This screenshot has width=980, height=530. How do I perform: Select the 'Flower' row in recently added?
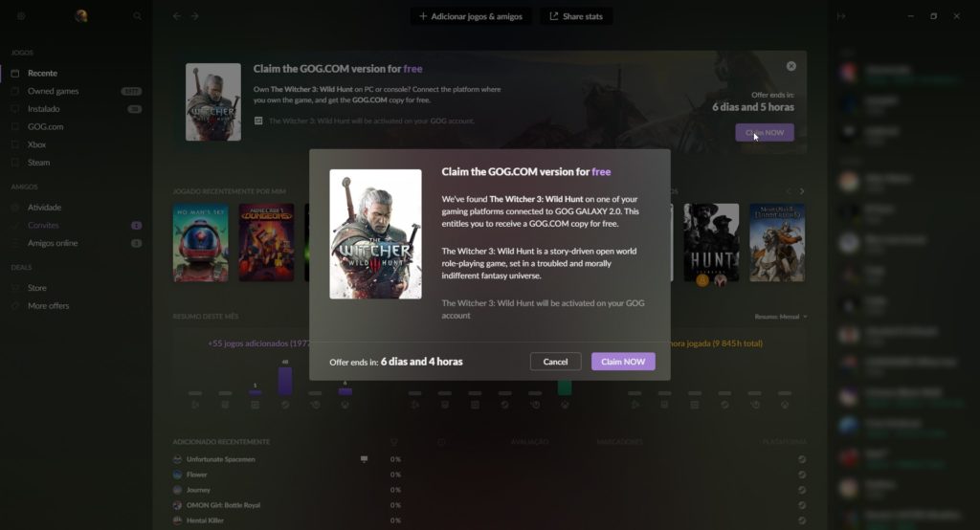coord(490,475)
